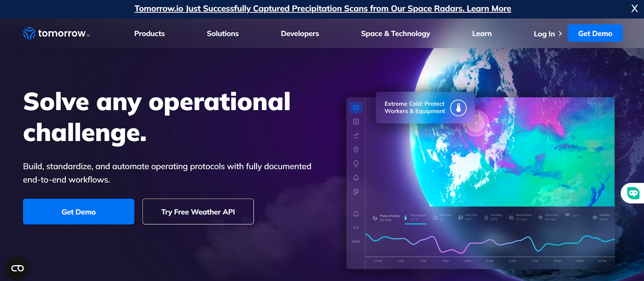The image size is (644, 281).
Task: Select the home icon in dashboard sidebar
Action: click(356, 213)
